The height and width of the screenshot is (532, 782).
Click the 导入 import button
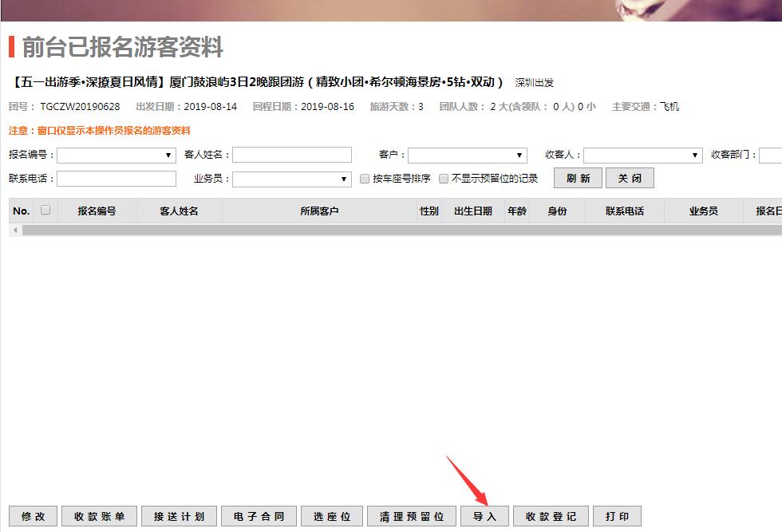coord(484,516)
